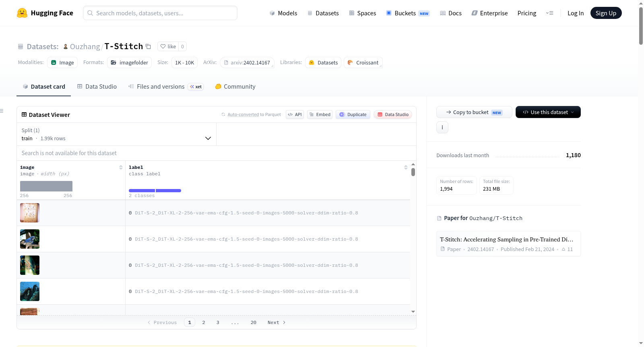Go to the Community tab
644x347 pixels.
coord(235,87)
